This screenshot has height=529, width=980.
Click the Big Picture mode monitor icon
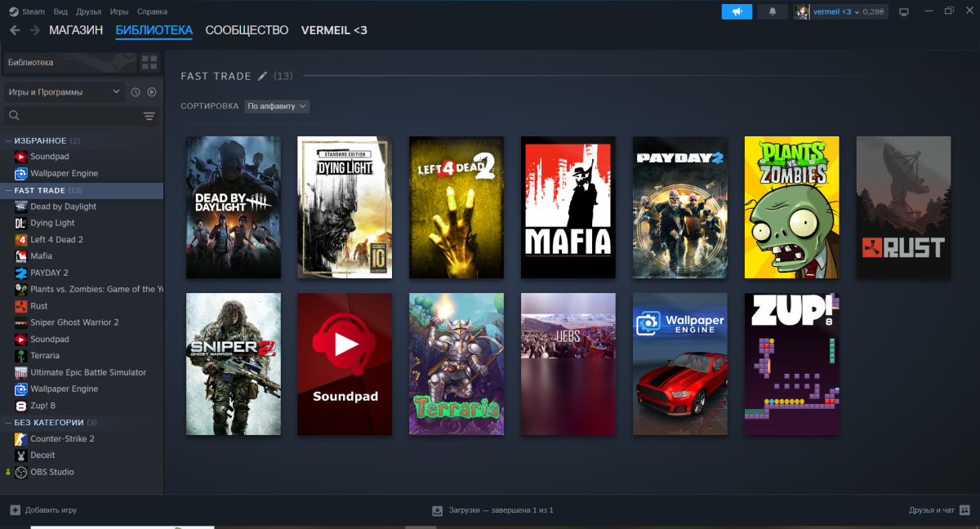(904, 11)
